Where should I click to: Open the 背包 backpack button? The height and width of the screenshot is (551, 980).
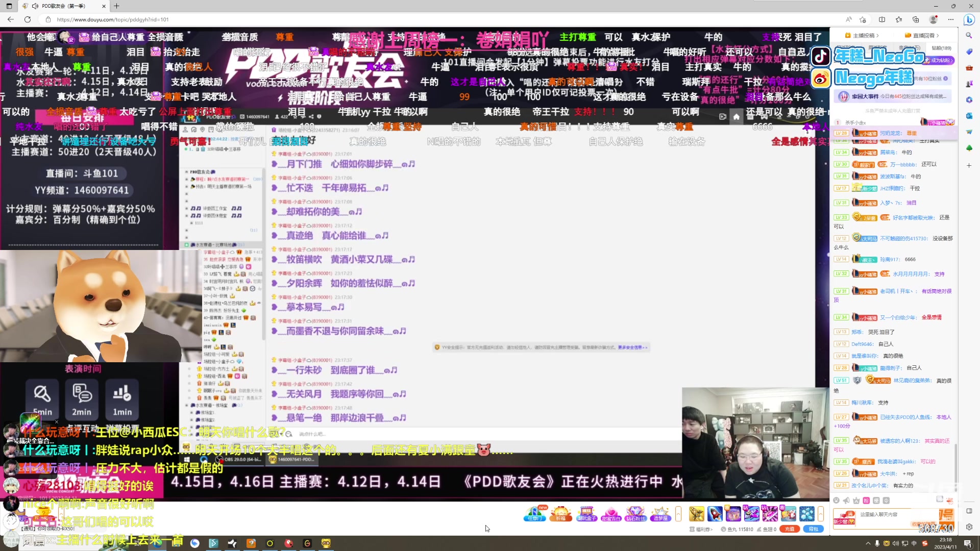[x=813, y=529]
